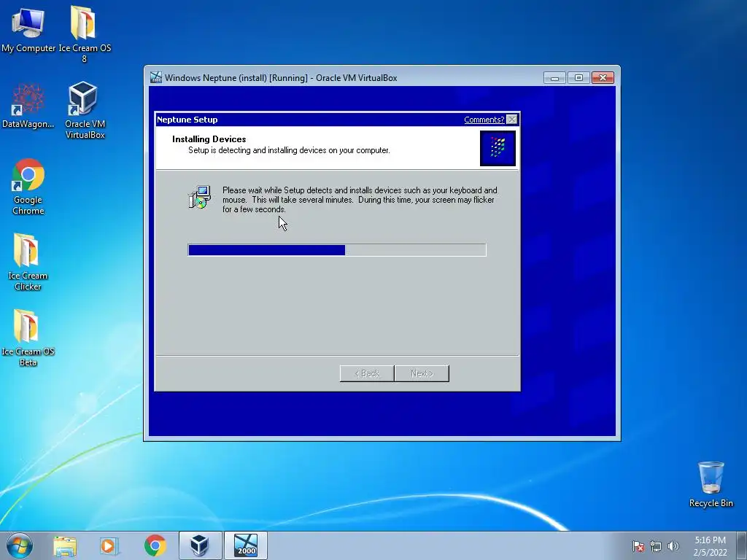Click the "Please wait while Setup detects" paragraph
The width and height of the screenshot is (747, 560).
[x=360, y=200]
